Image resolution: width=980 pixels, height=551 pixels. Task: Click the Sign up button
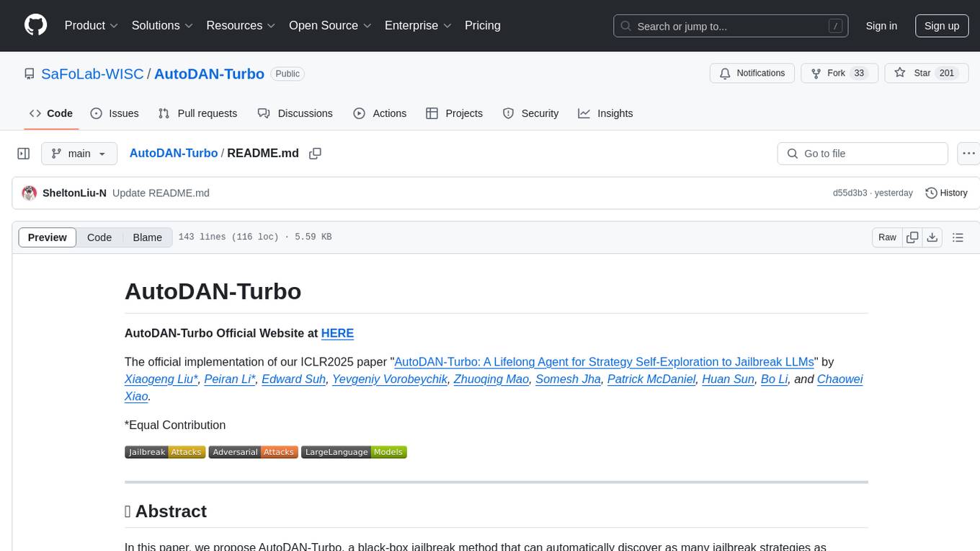pyautogui.click(x=942, y=26)
